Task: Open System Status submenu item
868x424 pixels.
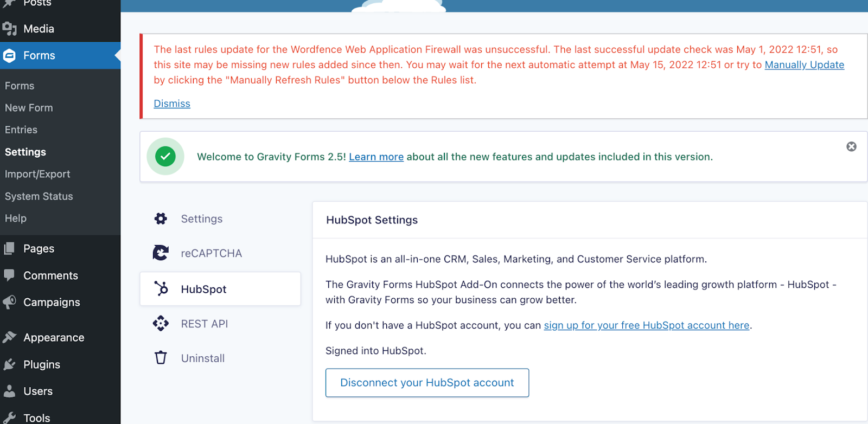Action: (39, 196)
